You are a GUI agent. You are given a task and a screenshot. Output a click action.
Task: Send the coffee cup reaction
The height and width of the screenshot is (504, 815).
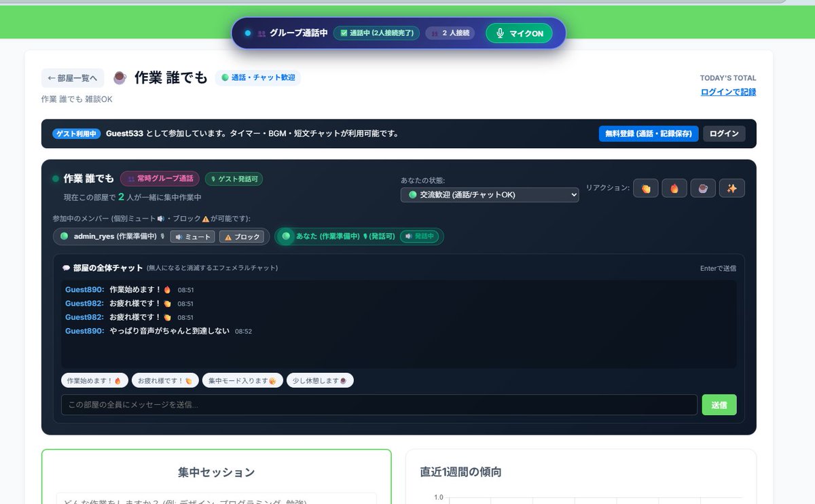tap(703, 188)
